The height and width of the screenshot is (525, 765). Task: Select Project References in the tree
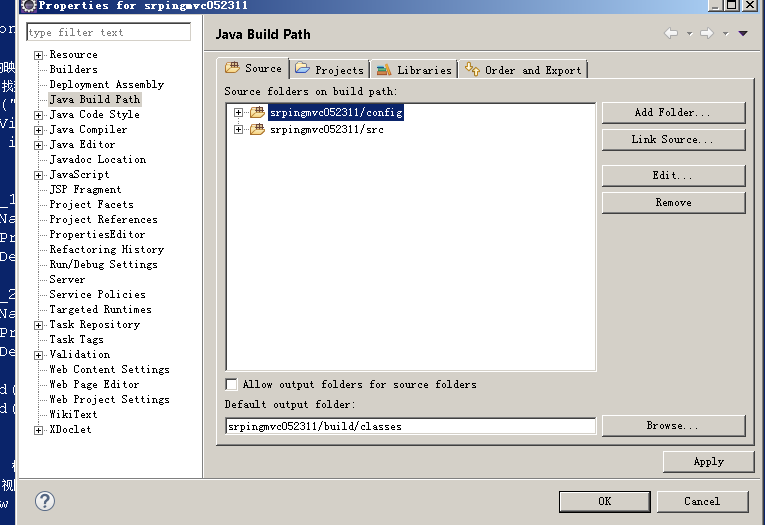[x=103, y=220]
